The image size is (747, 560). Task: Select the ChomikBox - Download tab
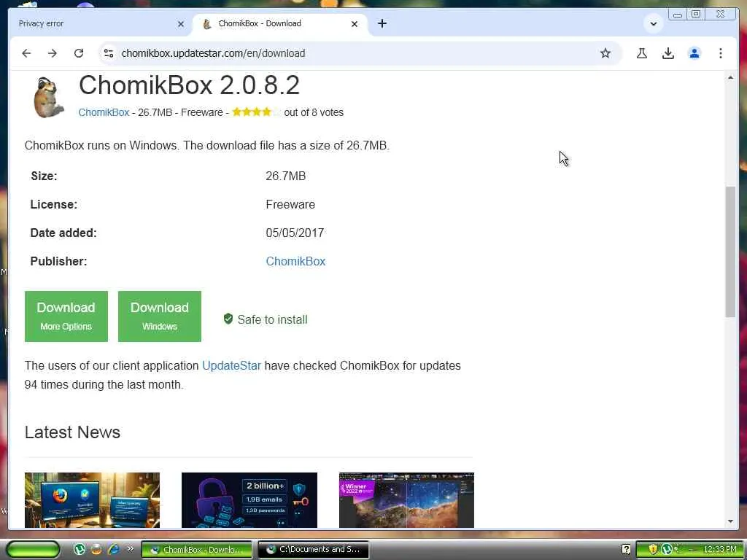click(279, 24)
